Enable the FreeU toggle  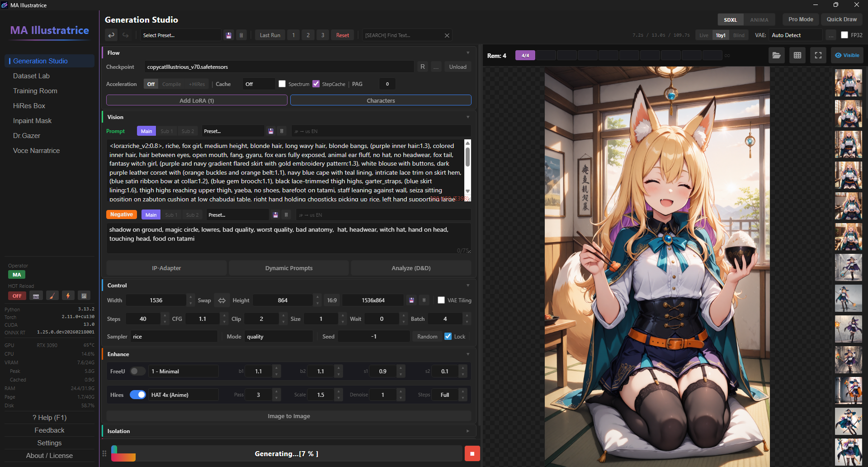coord(138,372)
